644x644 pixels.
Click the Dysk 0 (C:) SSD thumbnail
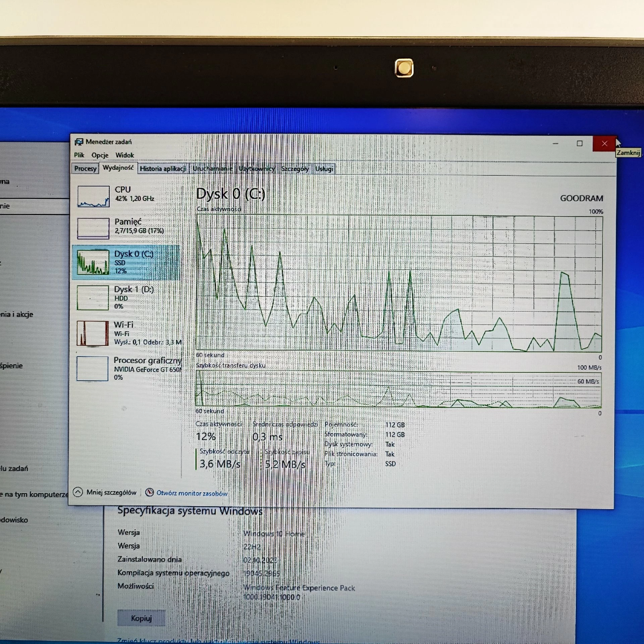pyautogui.click(x=93, y=262)
